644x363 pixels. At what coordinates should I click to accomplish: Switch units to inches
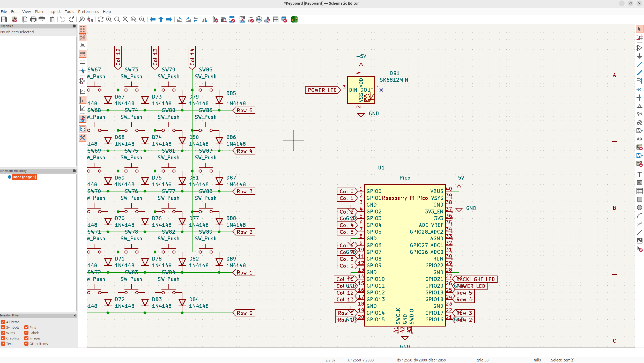83,46
